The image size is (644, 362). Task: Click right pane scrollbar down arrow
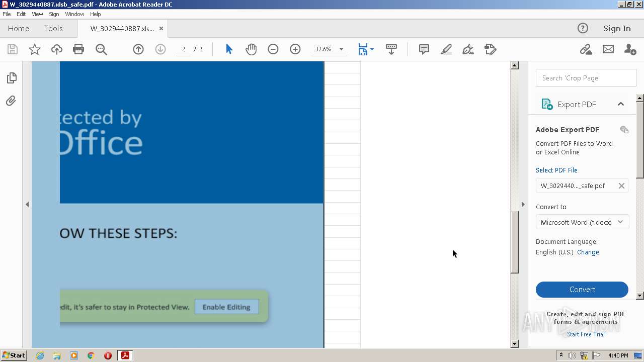(x=640, y=296)
